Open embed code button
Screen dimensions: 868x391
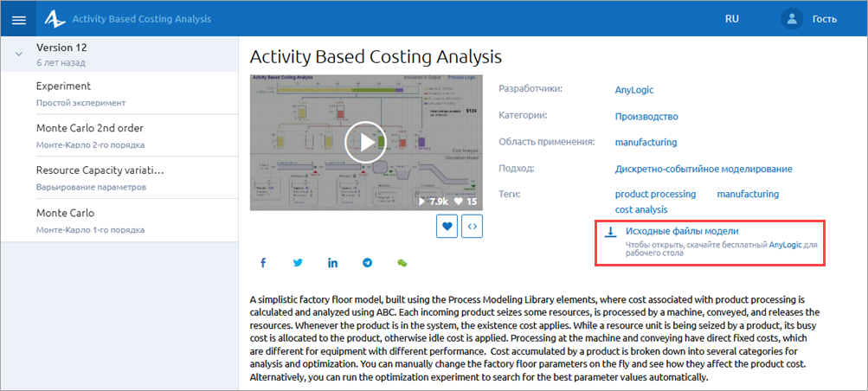point(472,226)
